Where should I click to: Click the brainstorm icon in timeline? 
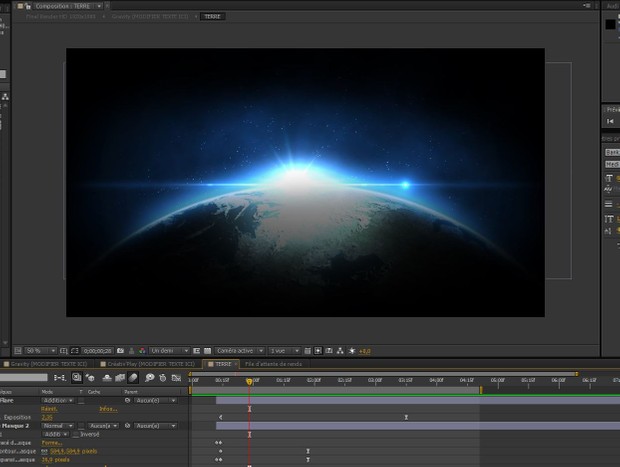coord(149,378)
